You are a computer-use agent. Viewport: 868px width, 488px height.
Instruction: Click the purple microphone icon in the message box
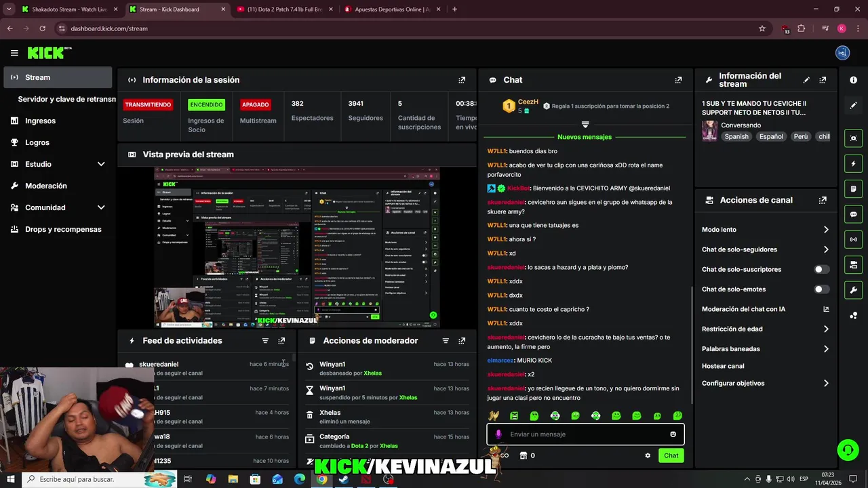tap(498, 434)
